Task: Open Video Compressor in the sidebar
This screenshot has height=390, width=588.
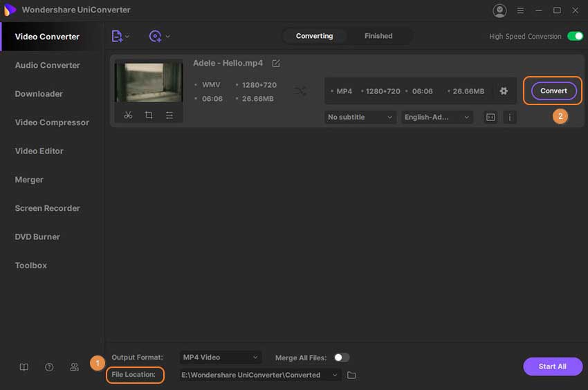Action: pos(52,122)
